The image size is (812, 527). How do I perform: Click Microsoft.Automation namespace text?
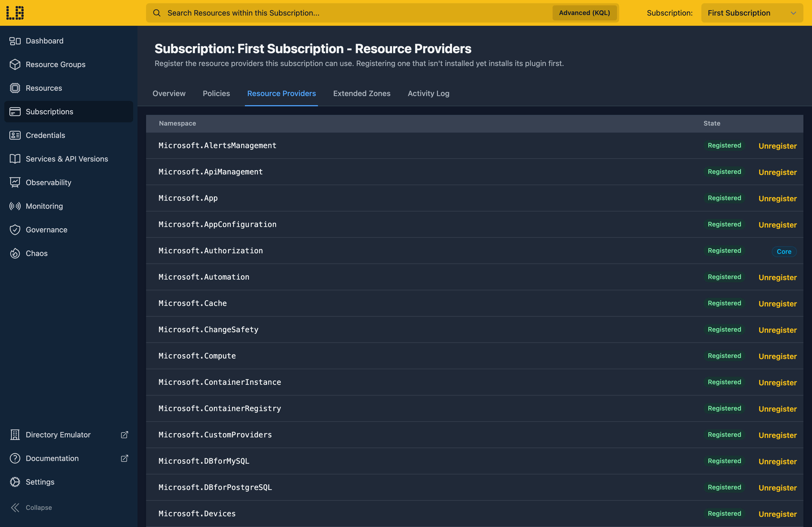204,277
